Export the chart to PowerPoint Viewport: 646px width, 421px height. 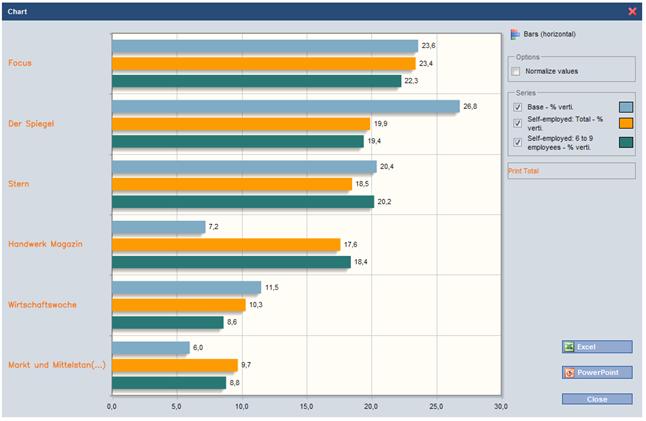pyautogui.click(x=597, y=372)
